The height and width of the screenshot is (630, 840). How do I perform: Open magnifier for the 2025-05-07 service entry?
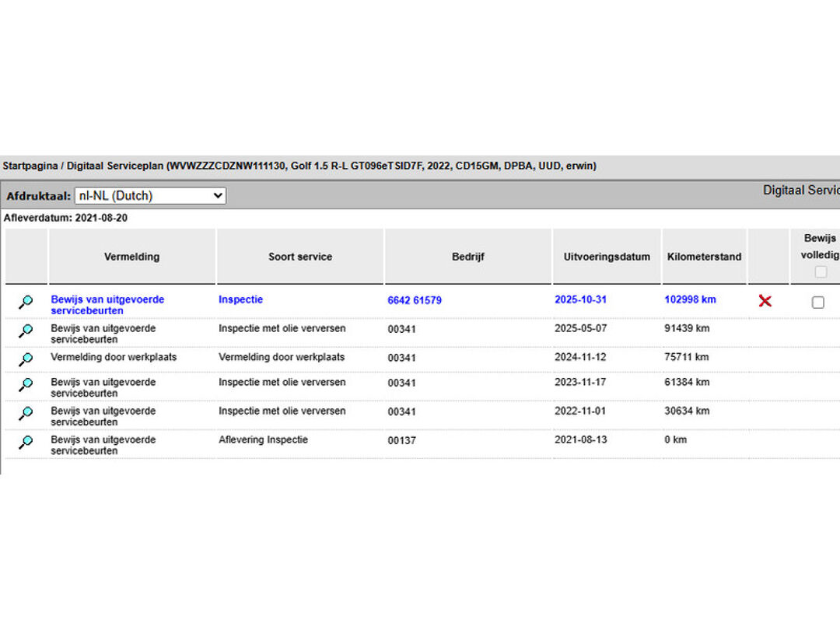pos(26,331)
